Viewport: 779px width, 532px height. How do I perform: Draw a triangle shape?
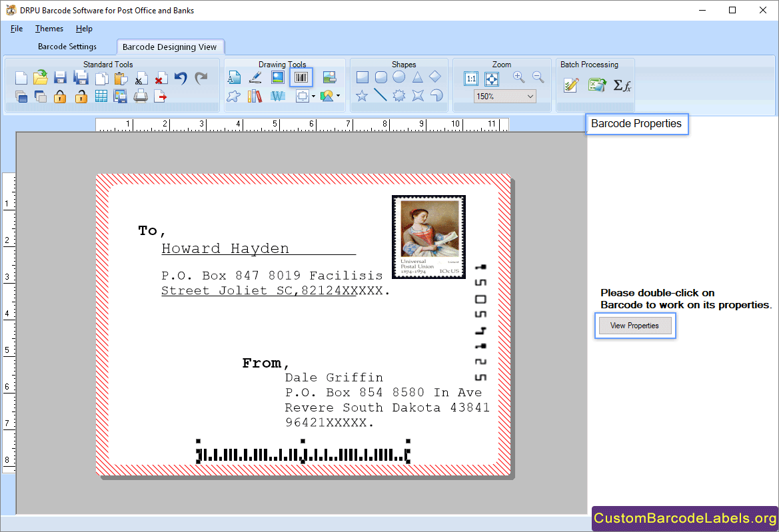click(417, 77)
